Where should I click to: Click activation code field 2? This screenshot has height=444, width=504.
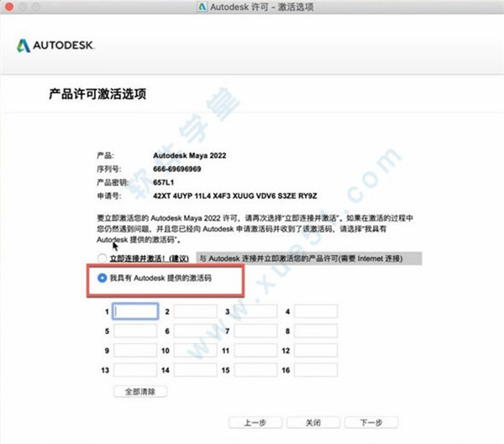pos(196,311)
